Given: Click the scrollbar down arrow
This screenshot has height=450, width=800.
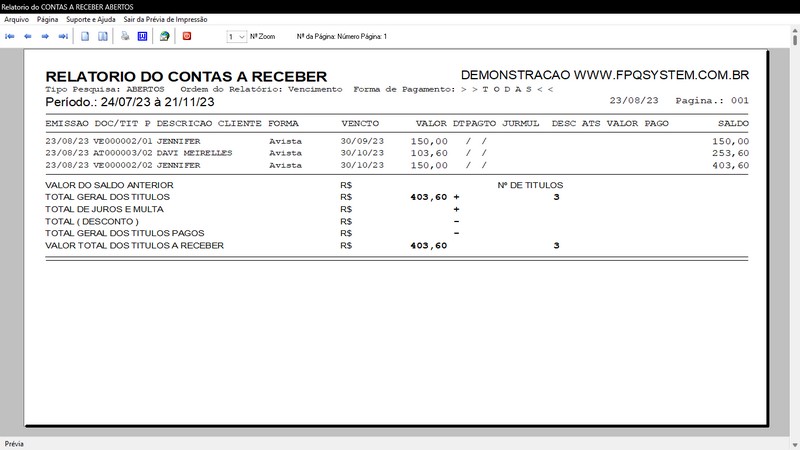Looking at the screenshot, I should (x=795, y=446).
